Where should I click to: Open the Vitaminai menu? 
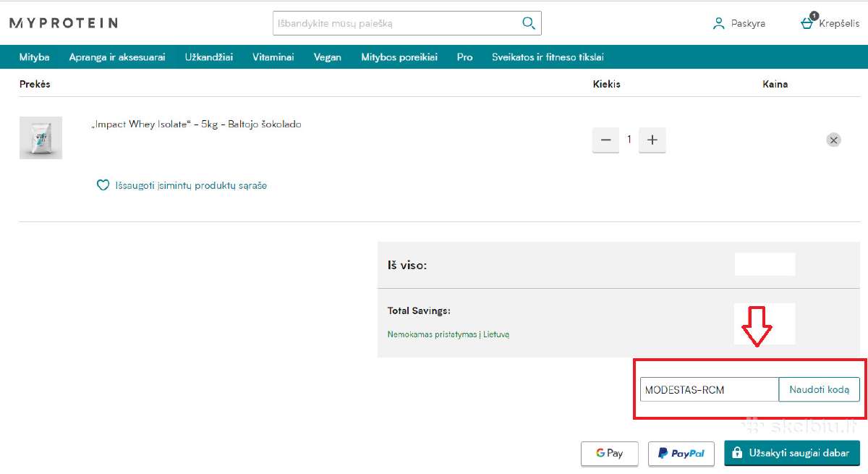(x=273, y=57)
